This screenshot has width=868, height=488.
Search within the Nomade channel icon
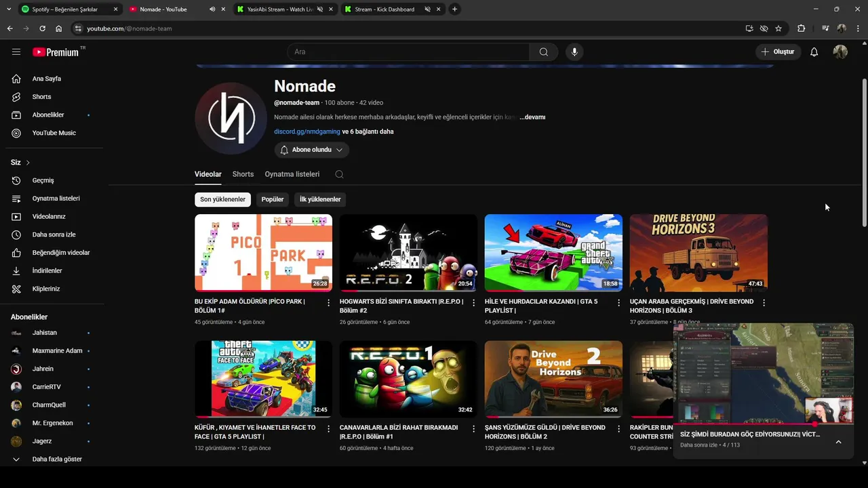339,174
